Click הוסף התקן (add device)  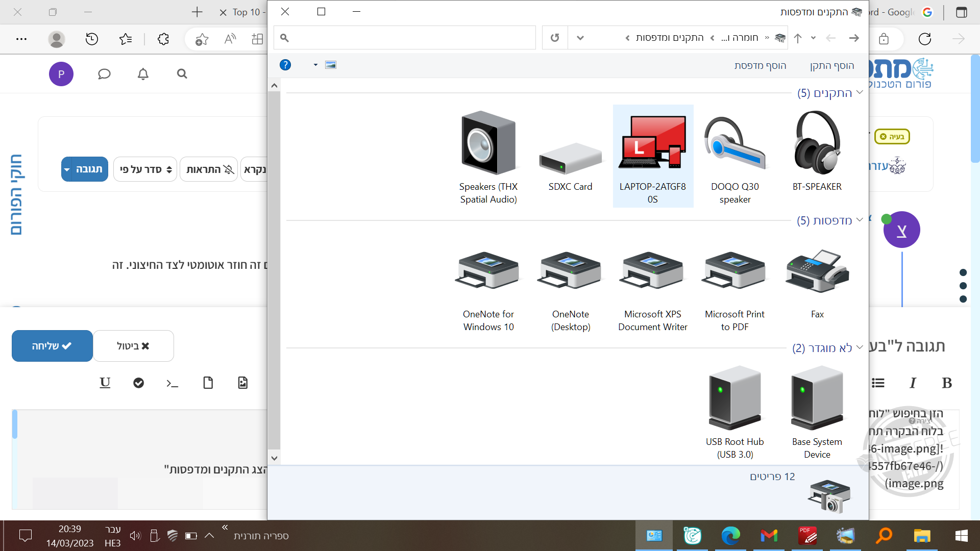coord(832,65)
